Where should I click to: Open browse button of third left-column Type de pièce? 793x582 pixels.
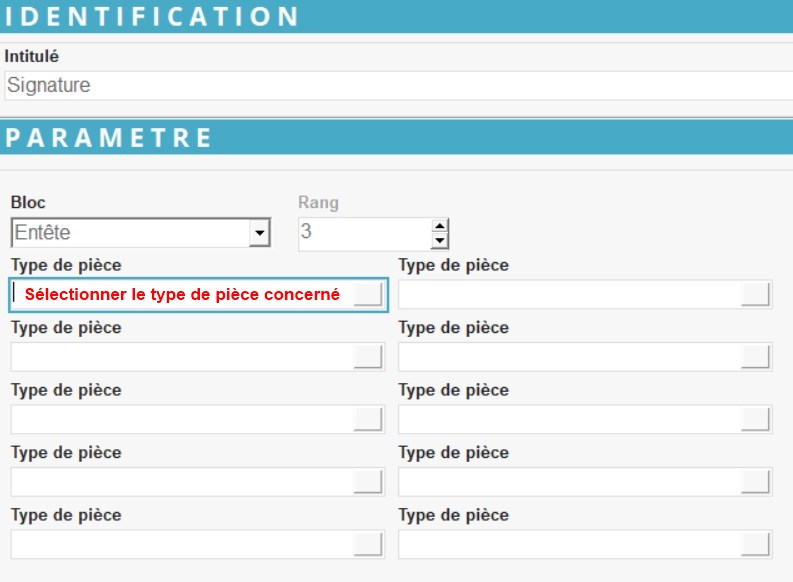coord(368,419)
